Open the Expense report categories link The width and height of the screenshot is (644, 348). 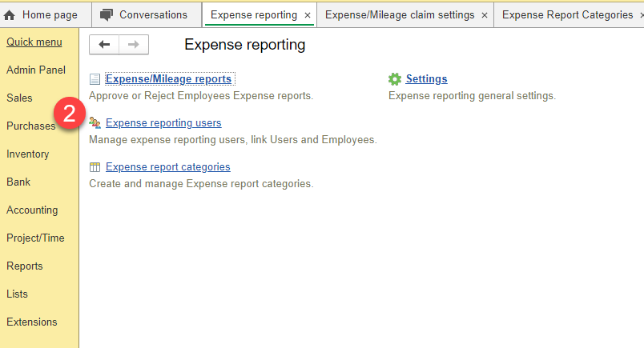click(x=168, y=166)
